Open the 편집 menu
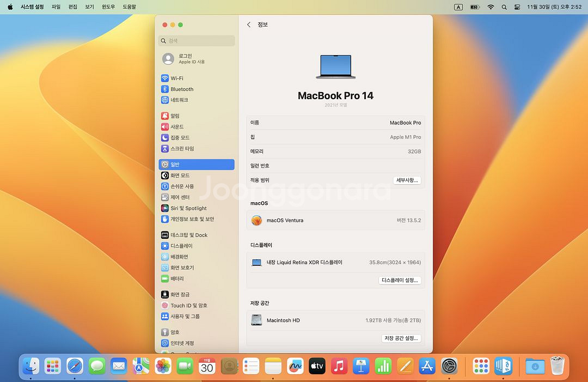 (73, 7)
